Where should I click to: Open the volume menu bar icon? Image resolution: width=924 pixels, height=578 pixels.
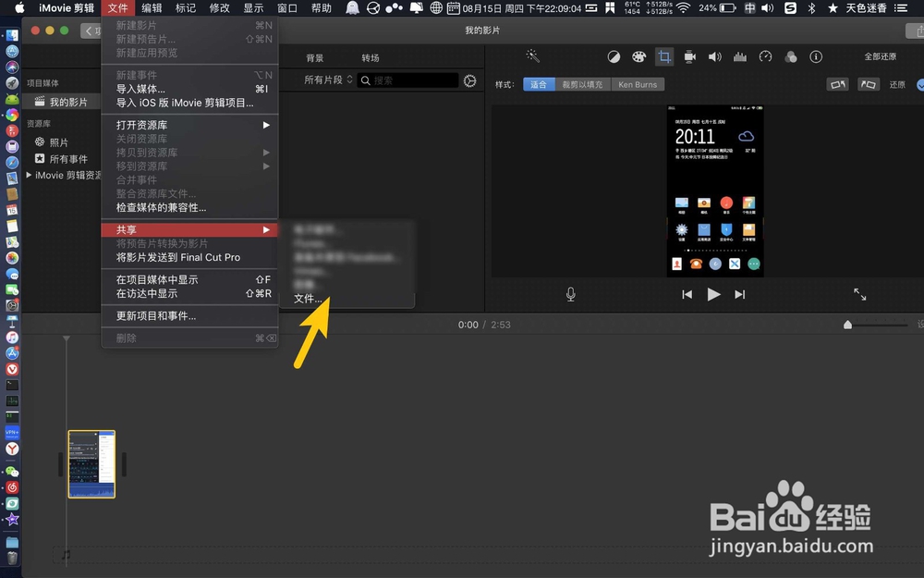[x=767, y=8]
